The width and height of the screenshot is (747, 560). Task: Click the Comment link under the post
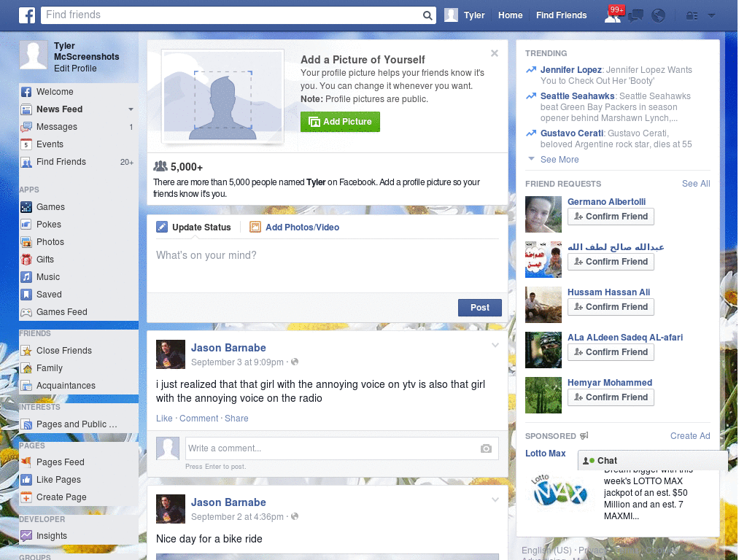click(x=198, y=419)
